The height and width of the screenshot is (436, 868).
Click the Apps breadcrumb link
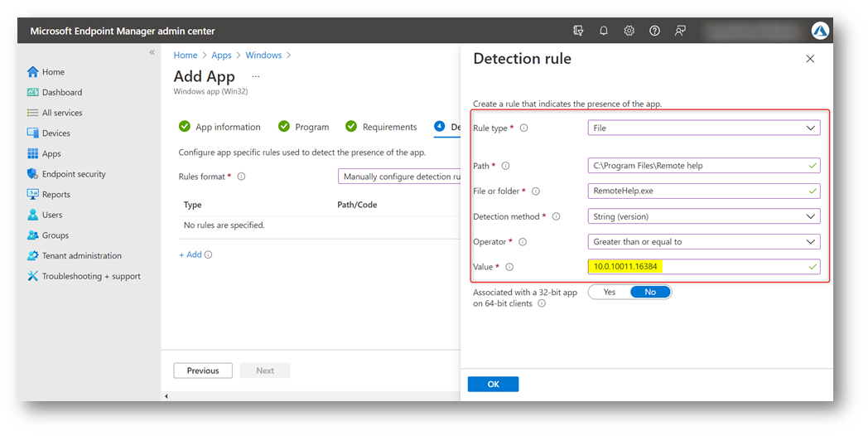(x=221, y=56)
